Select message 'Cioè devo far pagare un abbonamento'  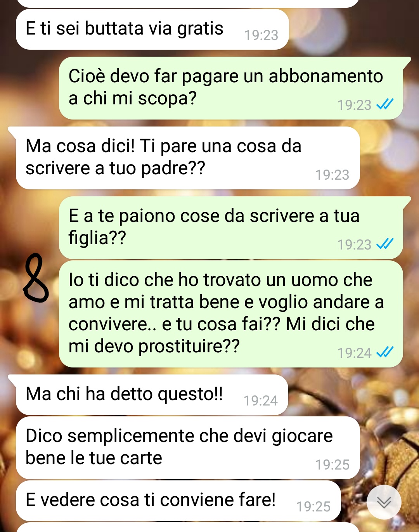coord(231,88)
